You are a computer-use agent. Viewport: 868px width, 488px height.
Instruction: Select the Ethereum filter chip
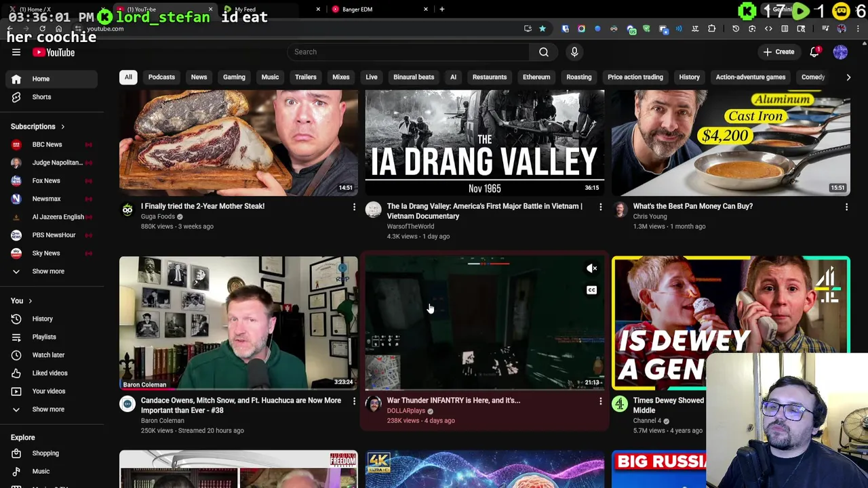pyautogui.click(x=536, y=77)
